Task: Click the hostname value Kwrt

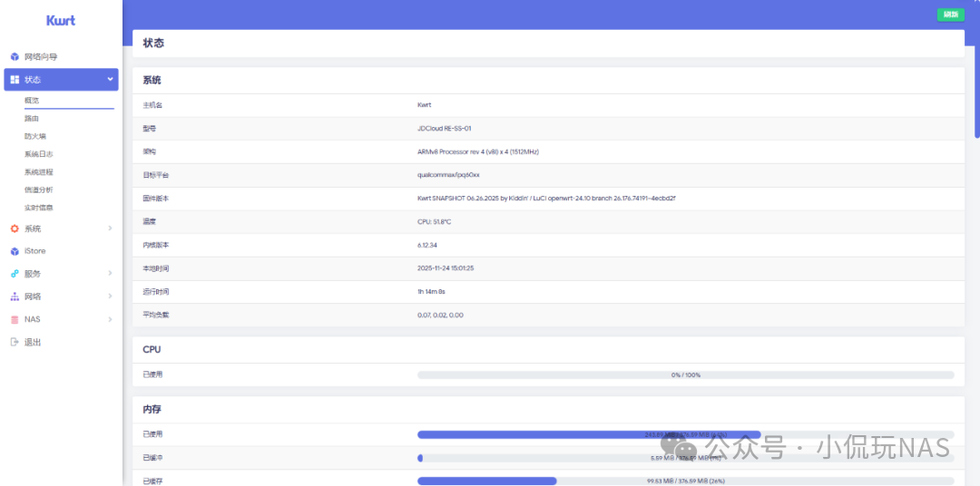Action: [425, 105]
